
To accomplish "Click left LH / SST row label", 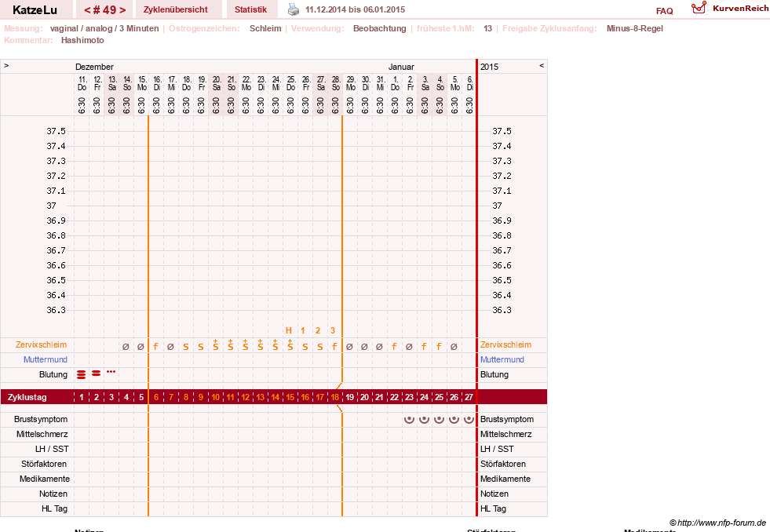I will tap(52, 449).
